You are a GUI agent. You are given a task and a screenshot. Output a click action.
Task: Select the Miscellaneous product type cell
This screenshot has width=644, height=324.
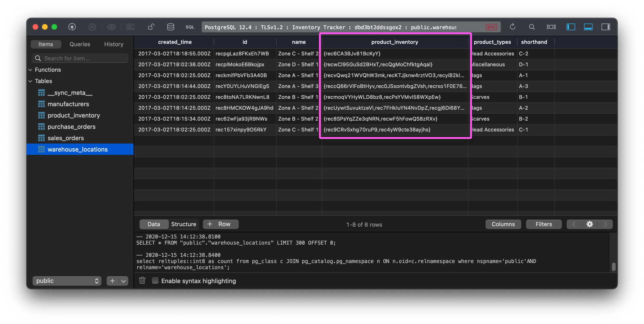493,64
